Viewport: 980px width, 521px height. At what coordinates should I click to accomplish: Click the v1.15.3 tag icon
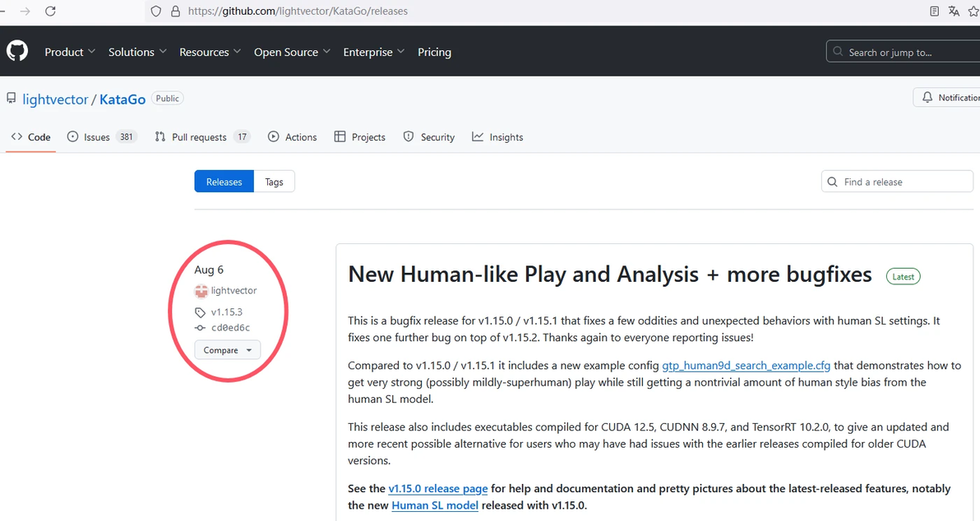point(200,312)
